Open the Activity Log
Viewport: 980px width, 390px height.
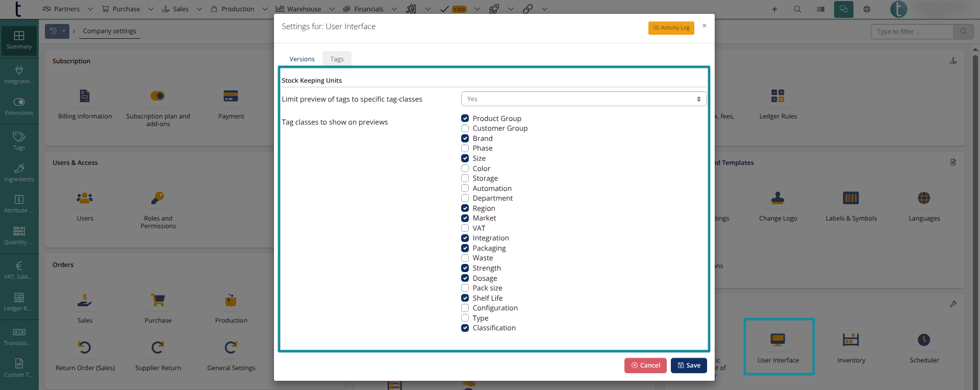[671, 28]
